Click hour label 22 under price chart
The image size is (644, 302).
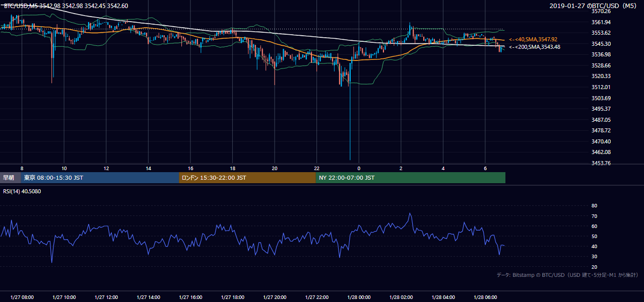tap(316, 168)
